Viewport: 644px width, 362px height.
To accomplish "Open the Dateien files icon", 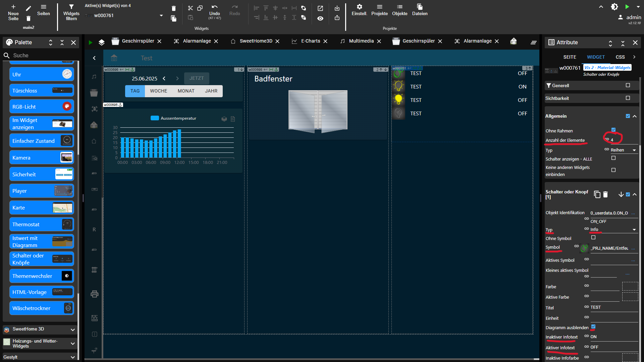I will [x=420, y=7].
